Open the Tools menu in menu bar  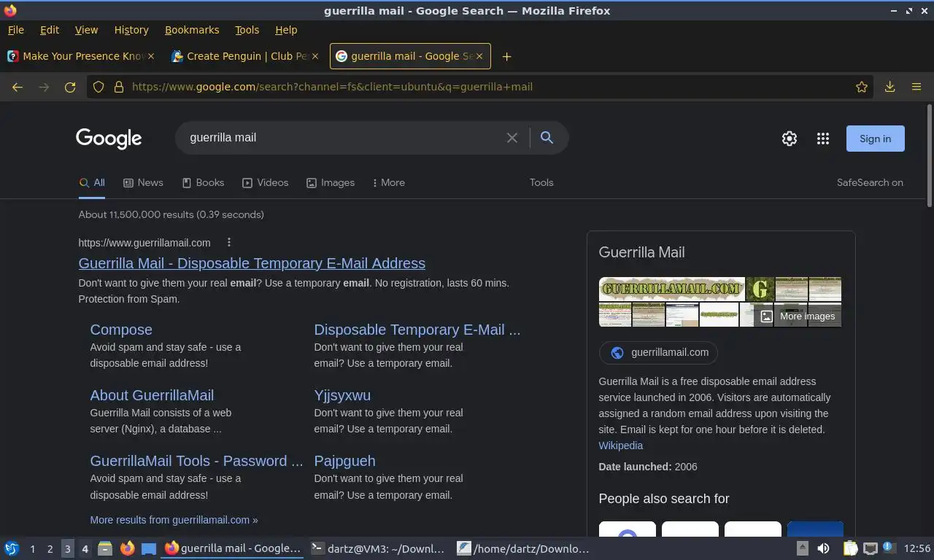click(x=247, y=30)
